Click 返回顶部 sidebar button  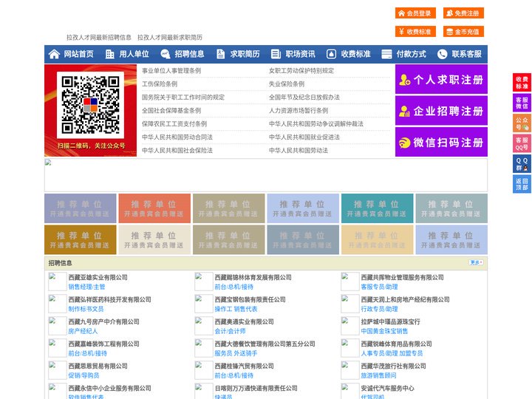(522, 184)
